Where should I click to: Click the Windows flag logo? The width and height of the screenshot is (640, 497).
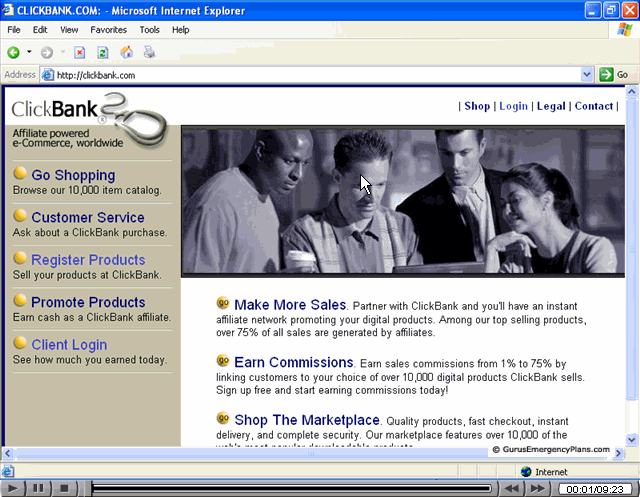[624, 29]
